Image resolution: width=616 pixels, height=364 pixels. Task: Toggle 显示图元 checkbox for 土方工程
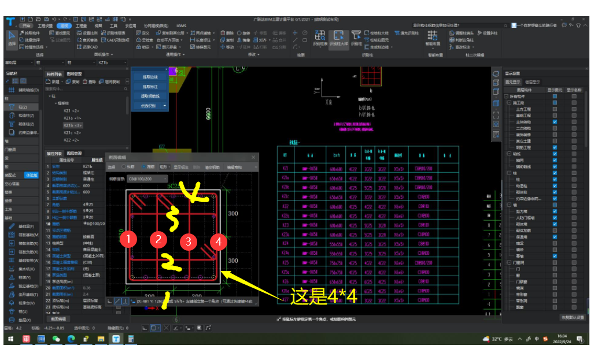point(555,109)
